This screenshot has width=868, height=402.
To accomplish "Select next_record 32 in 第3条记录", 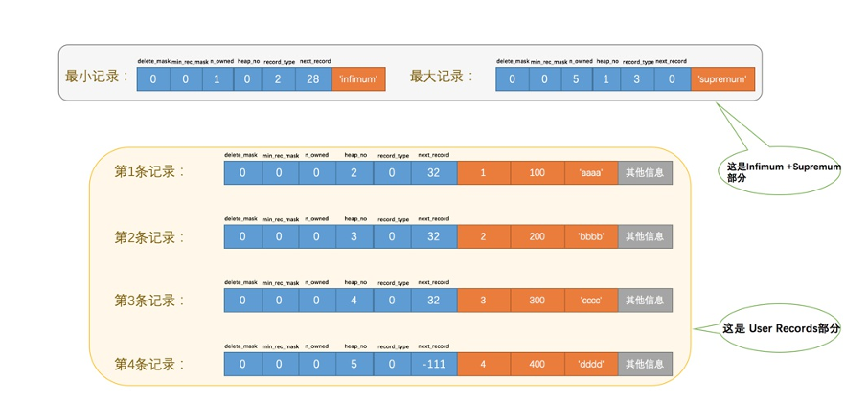I will click(434, 301).
